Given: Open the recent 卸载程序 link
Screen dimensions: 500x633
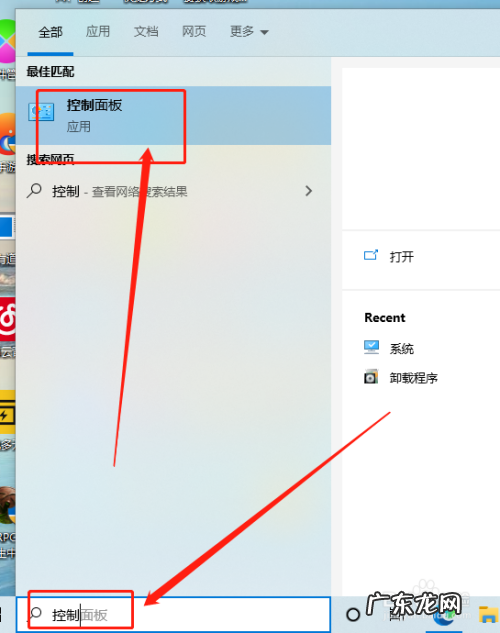Looking at the screenshot, I should coord(414,378).
